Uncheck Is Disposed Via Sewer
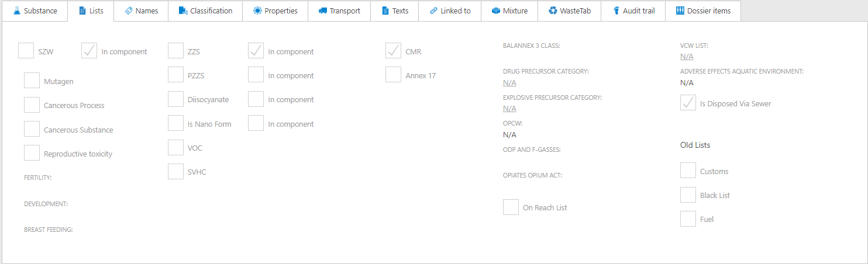This screenshot has height=264, width=868. point(688,103)
